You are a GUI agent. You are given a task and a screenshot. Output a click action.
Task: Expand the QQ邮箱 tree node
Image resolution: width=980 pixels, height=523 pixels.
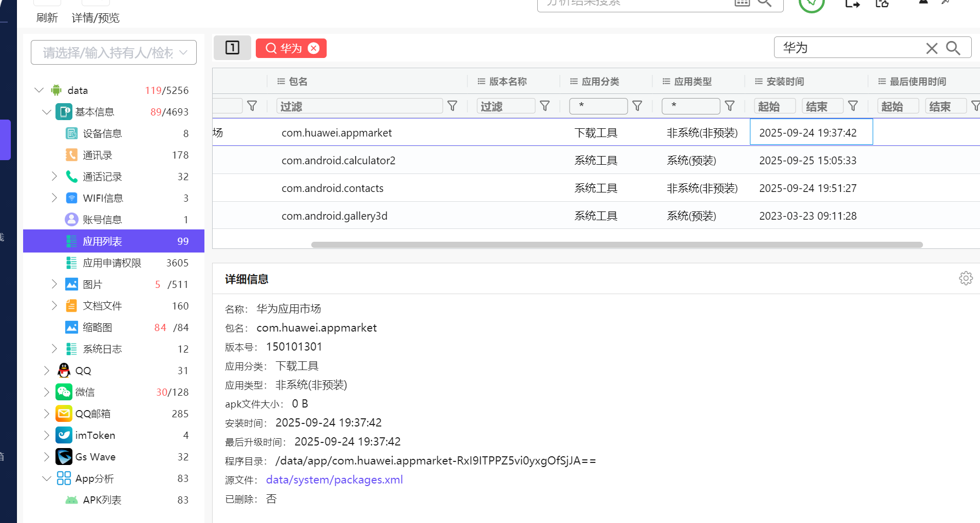click(x=47, y=414)
